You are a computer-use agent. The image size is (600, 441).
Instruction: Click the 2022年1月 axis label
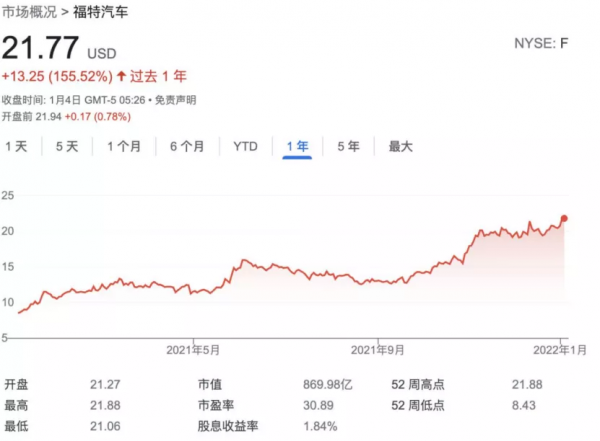[560, 350]
